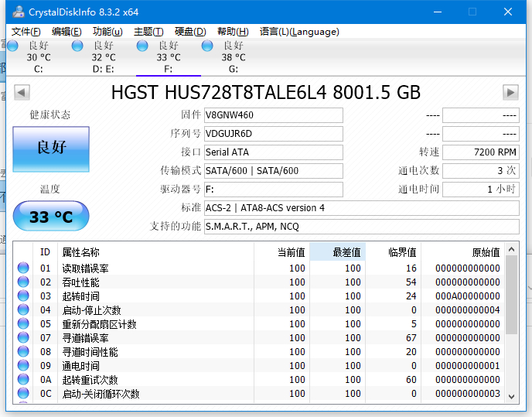Click the 33 °C temperature button

(51, 216)
